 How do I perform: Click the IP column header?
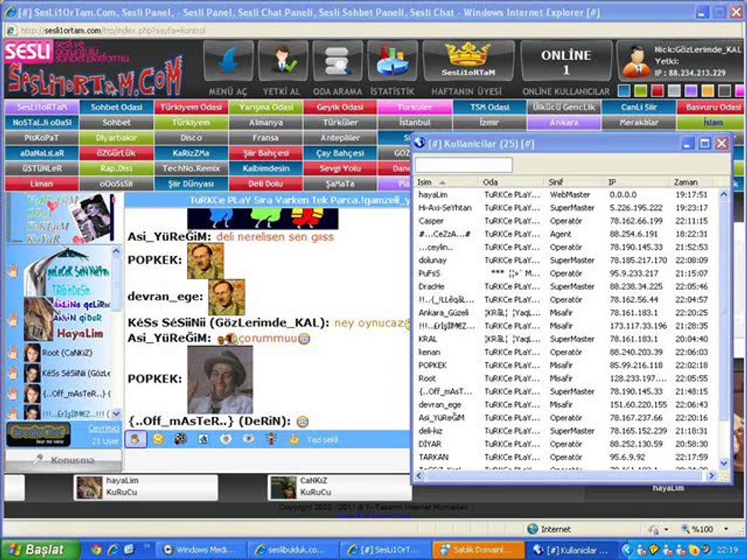[x=637, y=182]
